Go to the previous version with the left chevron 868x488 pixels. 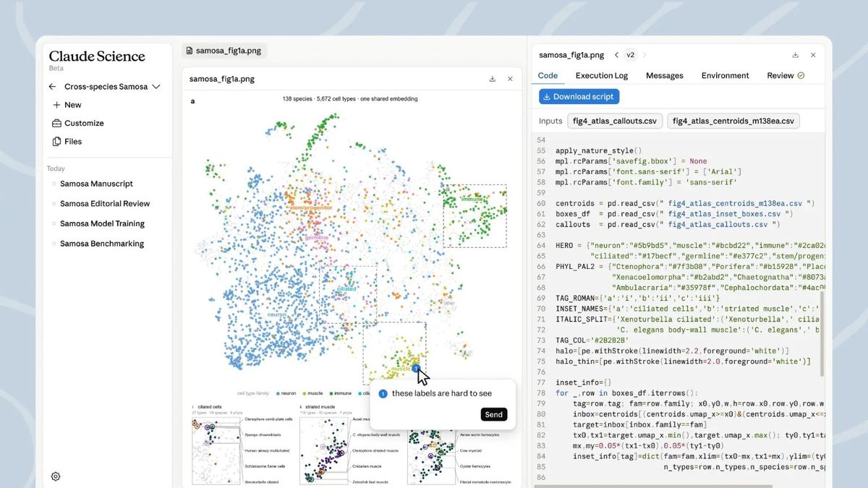click(616, 55)
